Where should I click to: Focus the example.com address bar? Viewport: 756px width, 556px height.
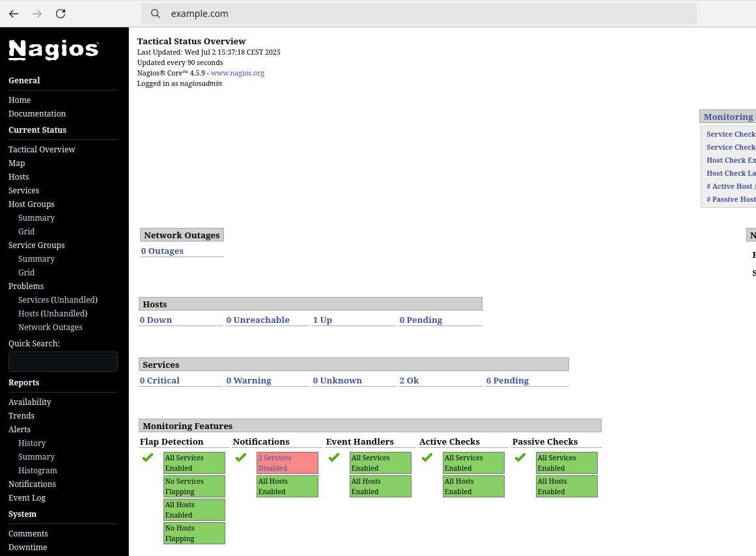pos(419,14)
